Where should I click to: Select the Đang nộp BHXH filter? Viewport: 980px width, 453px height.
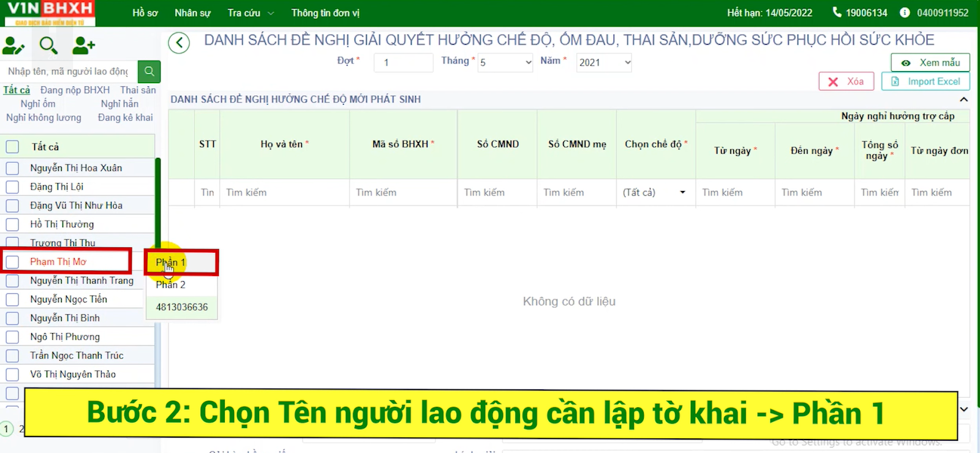(75, 90)
